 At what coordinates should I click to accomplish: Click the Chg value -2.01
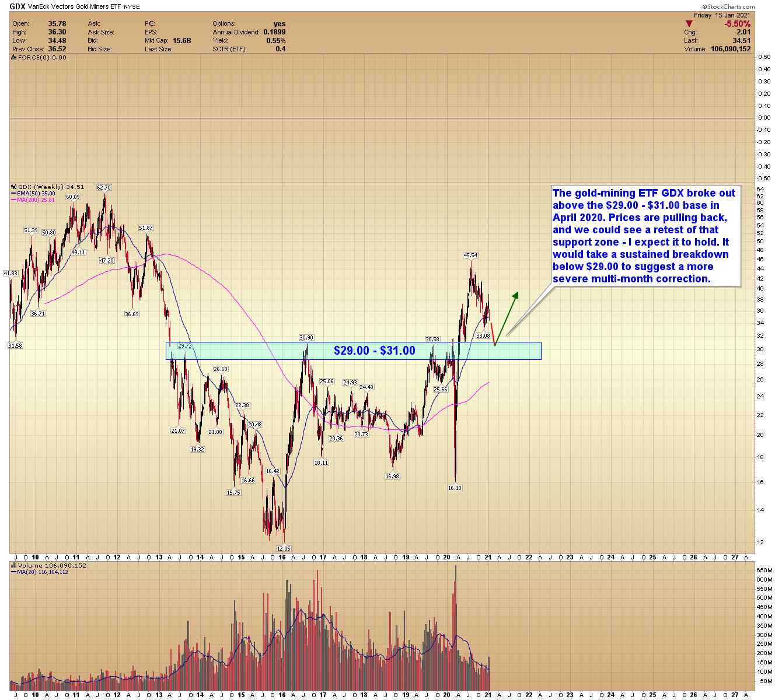click(x=743, y=32)
